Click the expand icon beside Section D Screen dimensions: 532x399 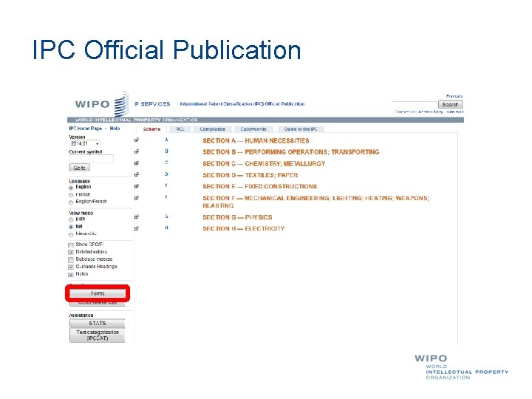137,174
